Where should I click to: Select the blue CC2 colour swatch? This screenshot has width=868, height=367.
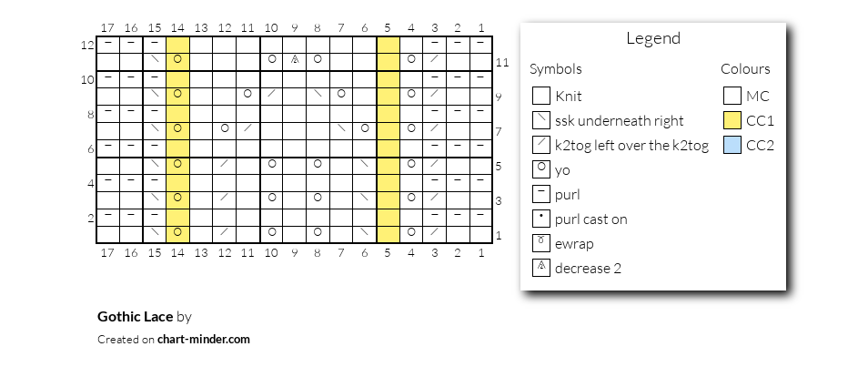tap(732, 145)
